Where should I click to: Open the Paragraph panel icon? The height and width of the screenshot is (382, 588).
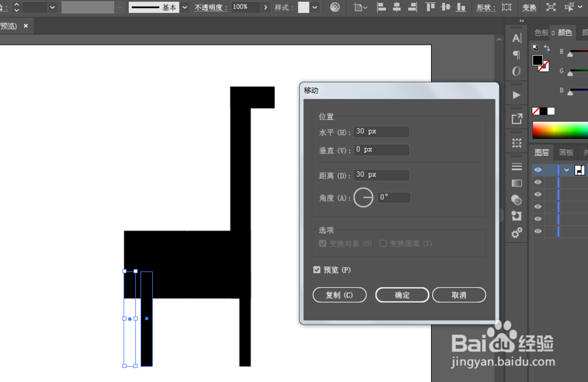coord(517,55)
